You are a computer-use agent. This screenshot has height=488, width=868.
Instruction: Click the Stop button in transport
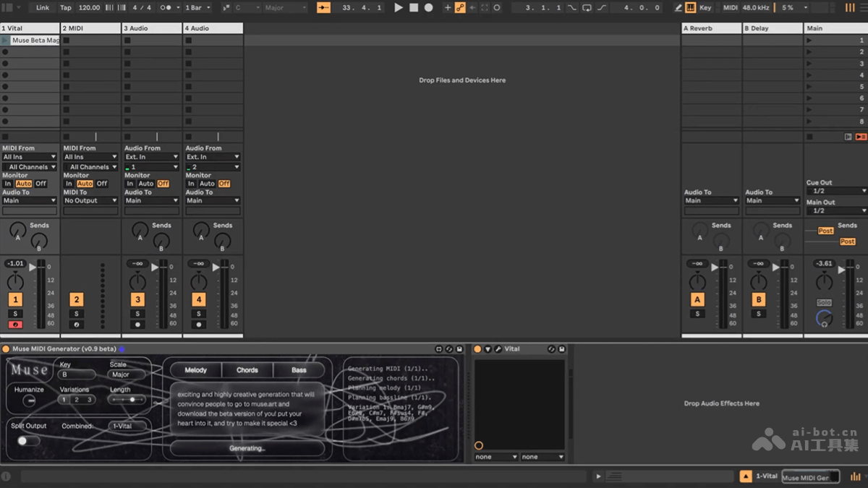point(414,8)
